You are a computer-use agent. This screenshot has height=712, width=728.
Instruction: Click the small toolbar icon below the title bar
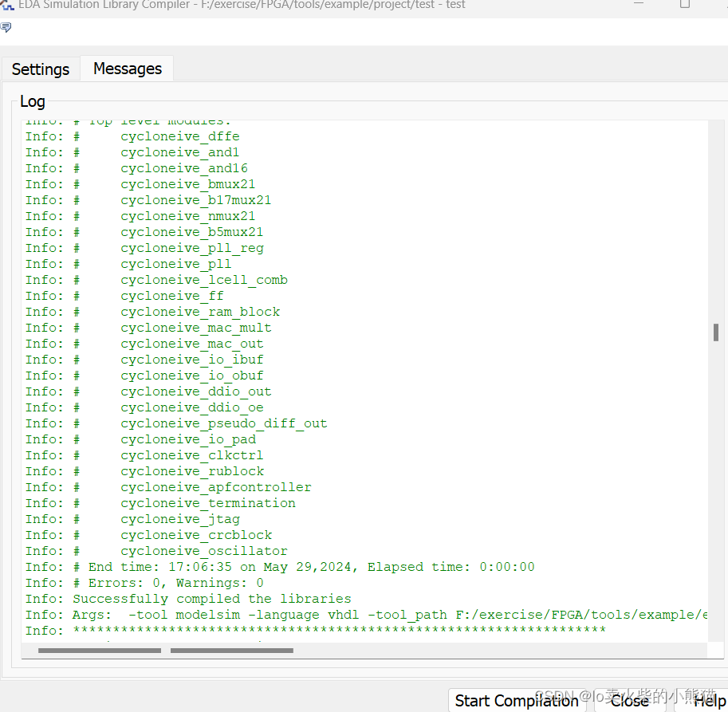tap(6, 28)
